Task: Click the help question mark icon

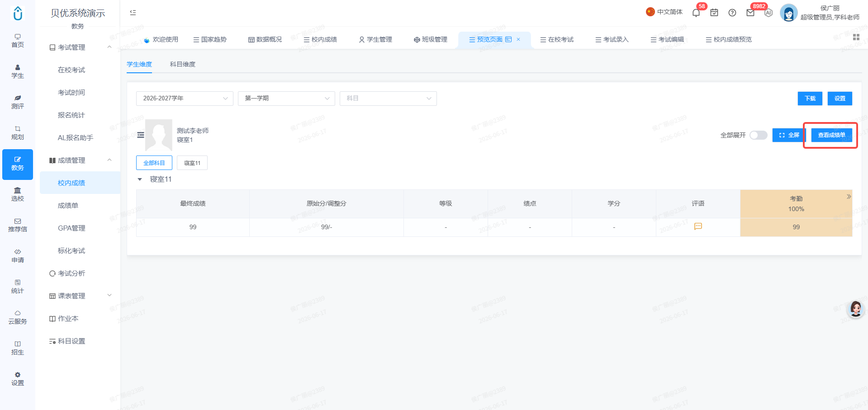Action: coord(732,13)
